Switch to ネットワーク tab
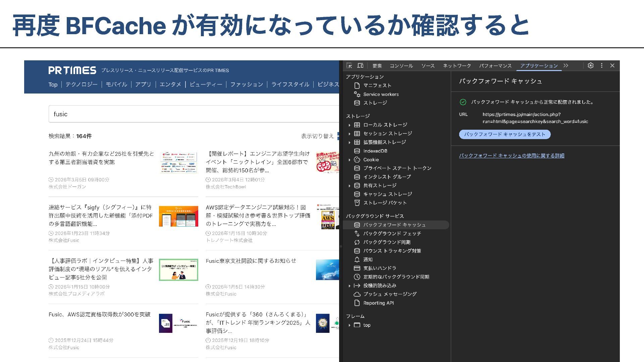 tap(457, 66)
